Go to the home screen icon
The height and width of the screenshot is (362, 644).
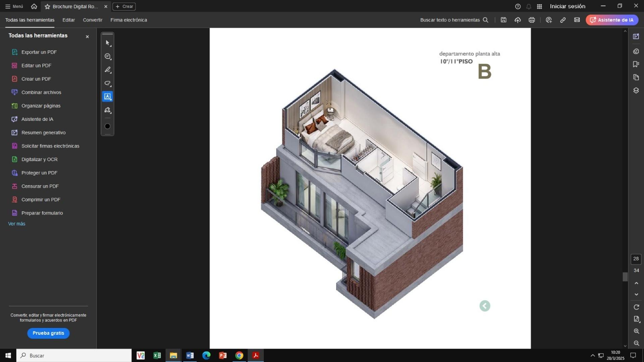click(x=34, y=6)
